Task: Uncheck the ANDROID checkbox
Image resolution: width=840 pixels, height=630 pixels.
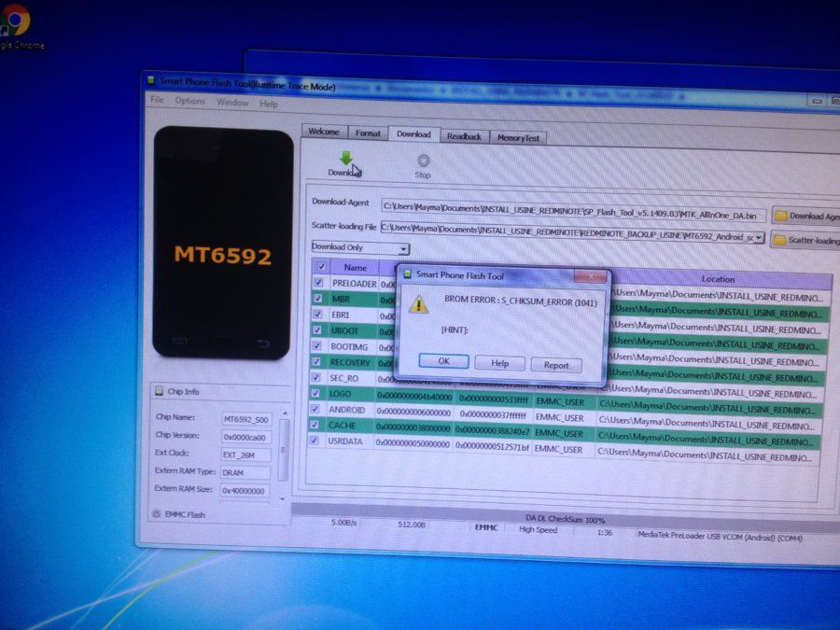Action: (315, 409)
